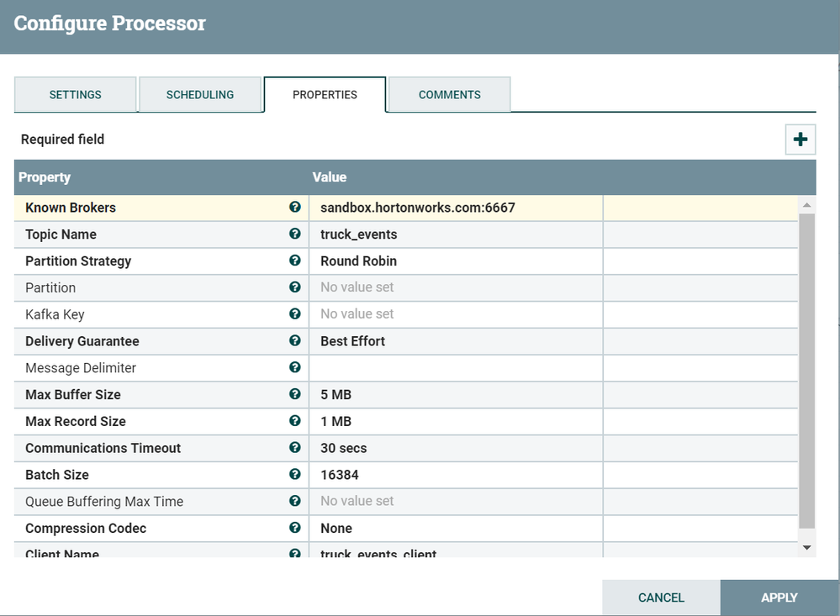Show help for the Kafka Key property

(x=294, y=314)
